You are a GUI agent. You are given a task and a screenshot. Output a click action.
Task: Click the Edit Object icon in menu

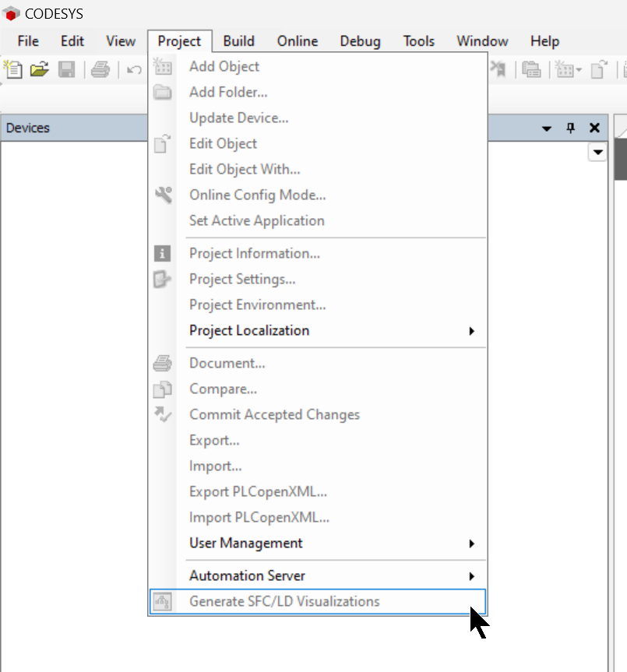(x=163, y=143)
